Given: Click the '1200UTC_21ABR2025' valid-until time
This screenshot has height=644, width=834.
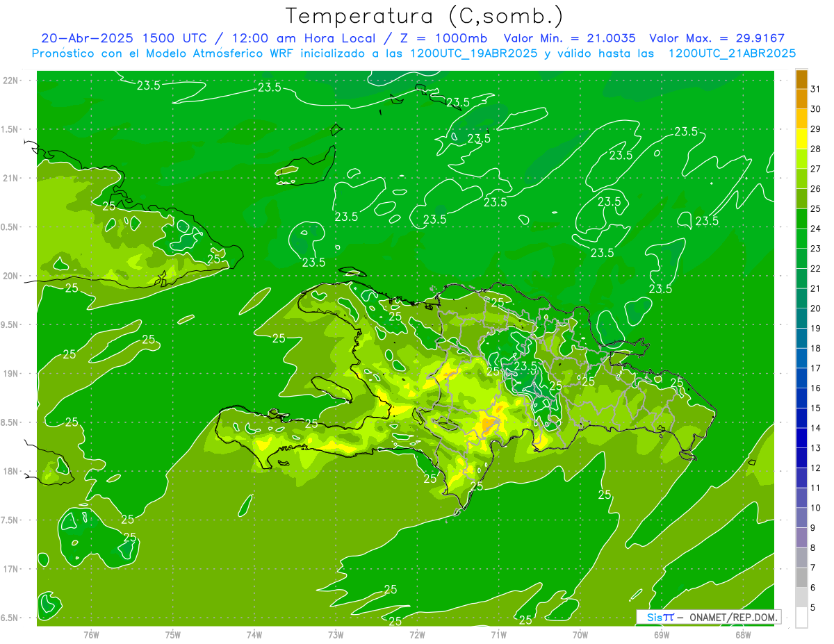Looking at the screenshot, I should (732, 53).
